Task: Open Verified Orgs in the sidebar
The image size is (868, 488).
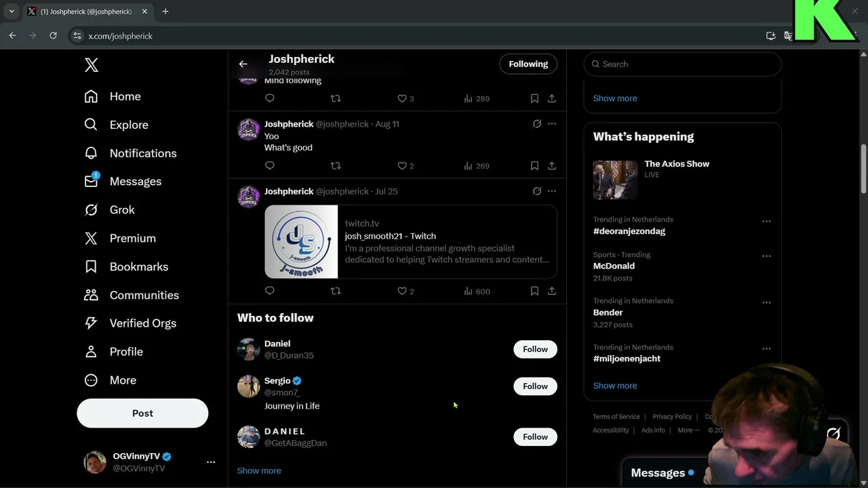Action: click(x=130, y=323)
